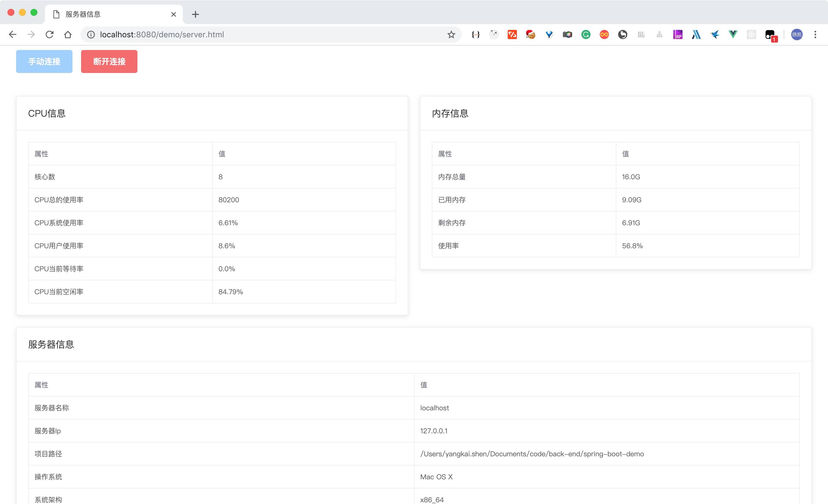Open the cookie editor extension icon
828x504 pixels.
point(531,34)
